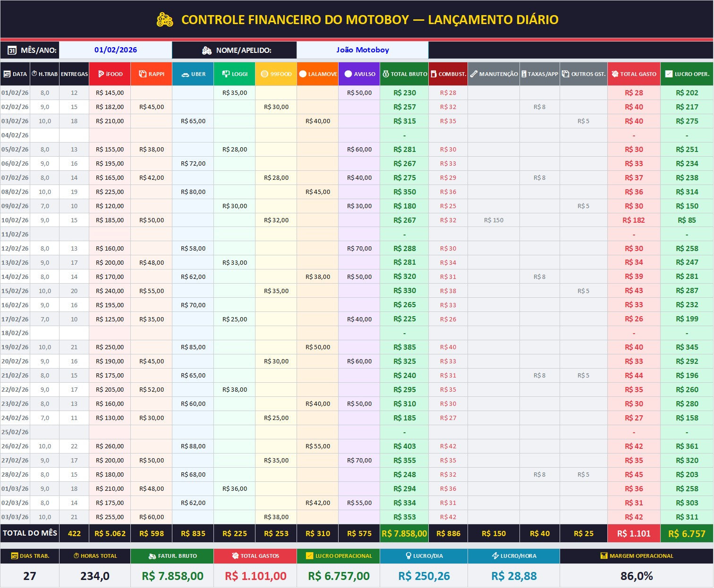Select the name field João Motoboy
Screen dimensions: 714x588
pyautogui.click(x=362, y=50)
